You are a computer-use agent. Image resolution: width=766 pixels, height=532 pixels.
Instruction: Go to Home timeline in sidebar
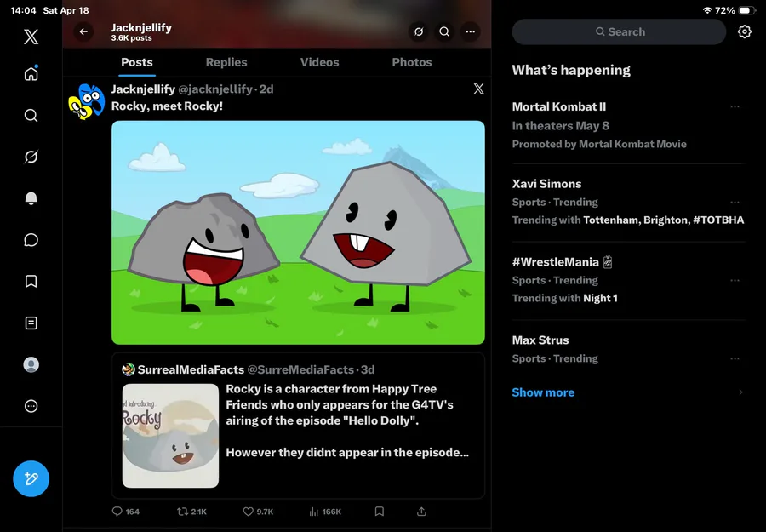tap(31, 73)
